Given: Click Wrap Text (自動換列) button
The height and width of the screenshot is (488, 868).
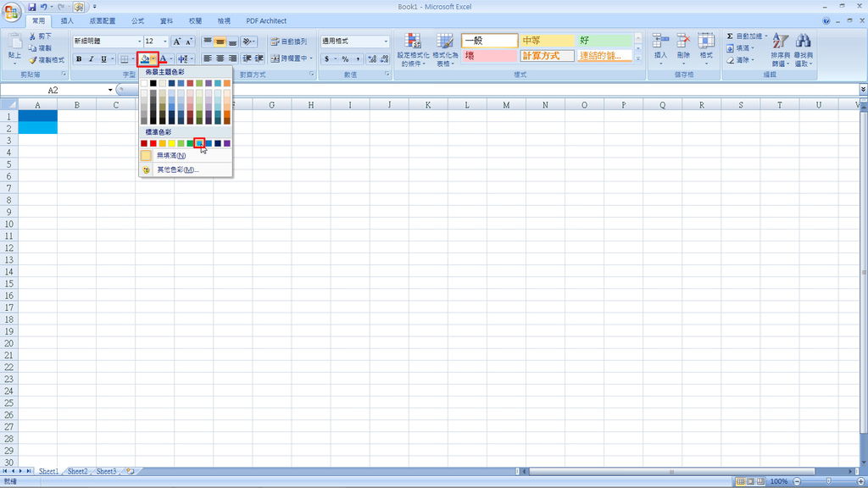Looking at the screenshot, I should click(x=288, y=42).
